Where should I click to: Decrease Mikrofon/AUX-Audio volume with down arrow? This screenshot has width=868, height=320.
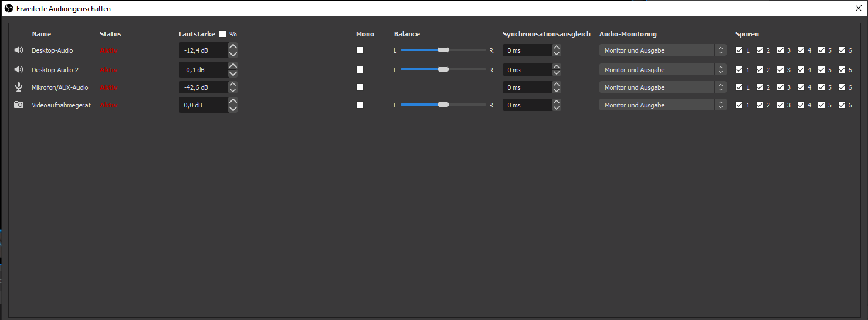tap(233, 91)
